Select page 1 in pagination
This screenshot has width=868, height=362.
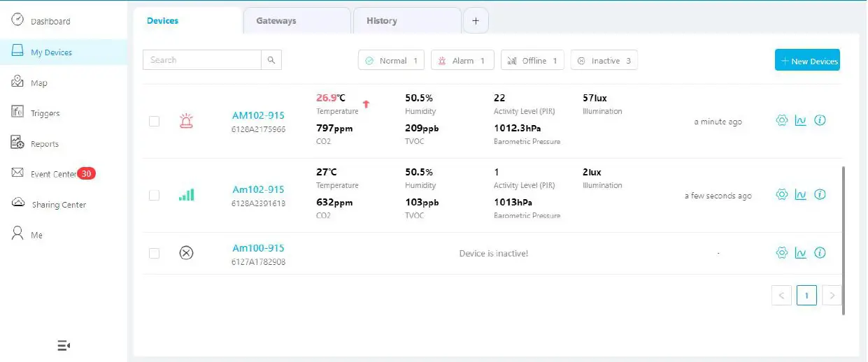point(806,296)
